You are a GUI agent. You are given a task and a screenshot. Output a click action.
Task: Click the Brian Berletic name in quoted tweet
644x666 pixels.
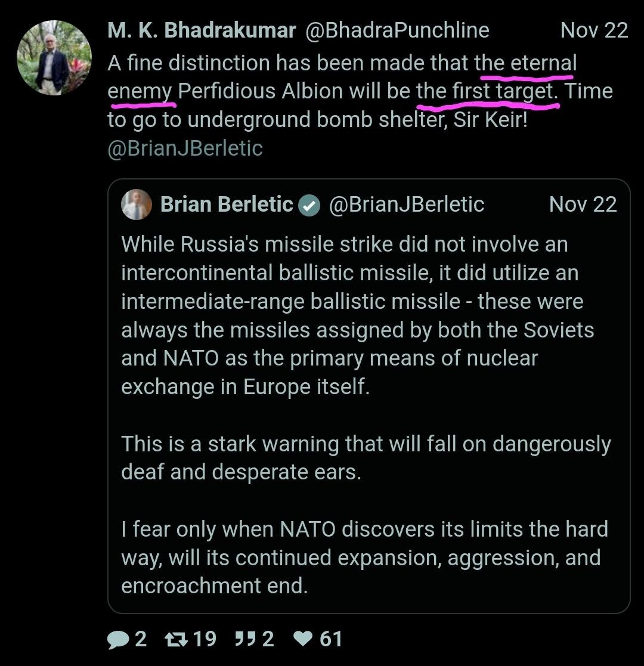(227, 205)
